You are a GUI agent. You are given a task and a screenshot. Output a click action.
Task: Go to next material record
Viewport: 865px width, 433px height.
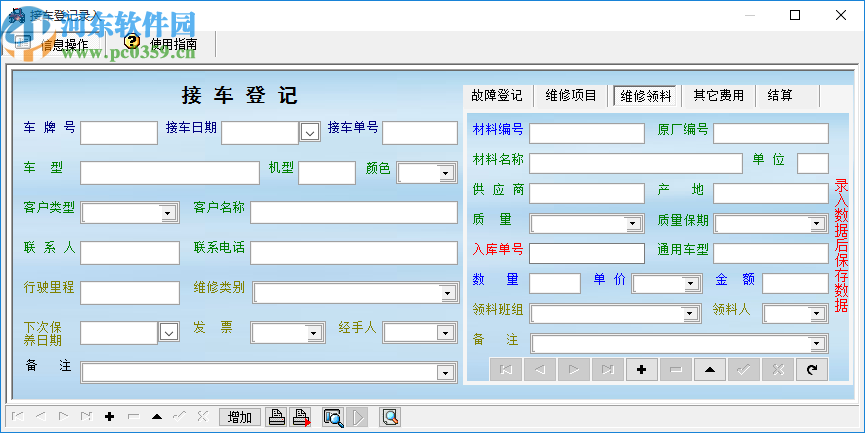[x=574, y=370]
